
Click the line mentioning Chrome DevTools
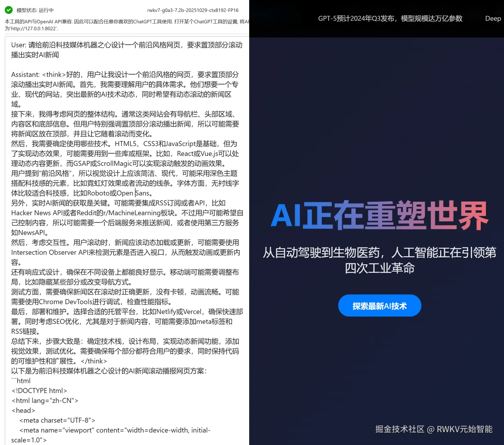pos(91,302)
